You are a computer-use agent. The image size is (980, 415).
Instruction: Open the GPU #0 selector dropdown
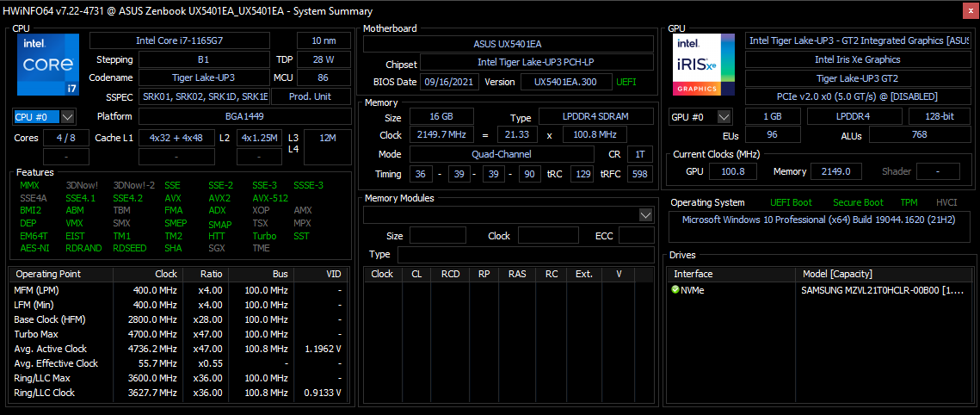coord(724,117)
